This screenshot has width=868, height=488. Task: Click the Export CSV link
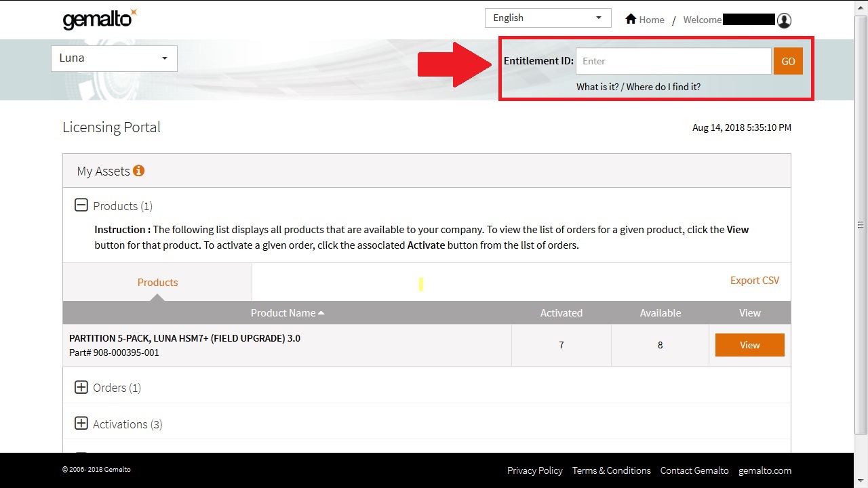(754, 281)
